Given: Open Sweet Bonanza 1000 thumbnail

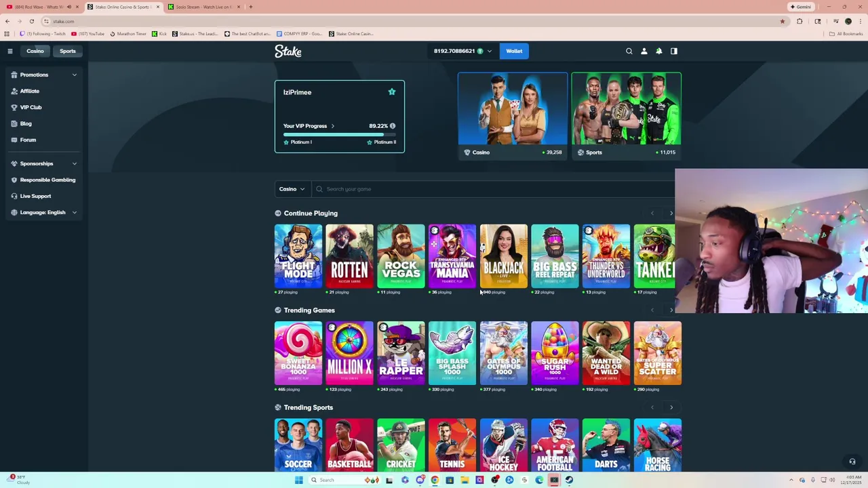Looking at the screenshot, I should (x=298, y=353).
